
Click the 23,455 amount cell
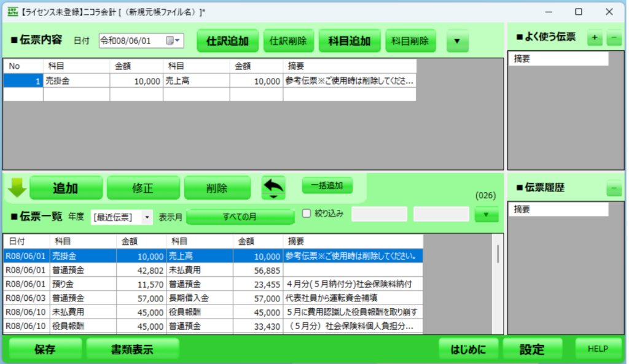click(257, 284)
